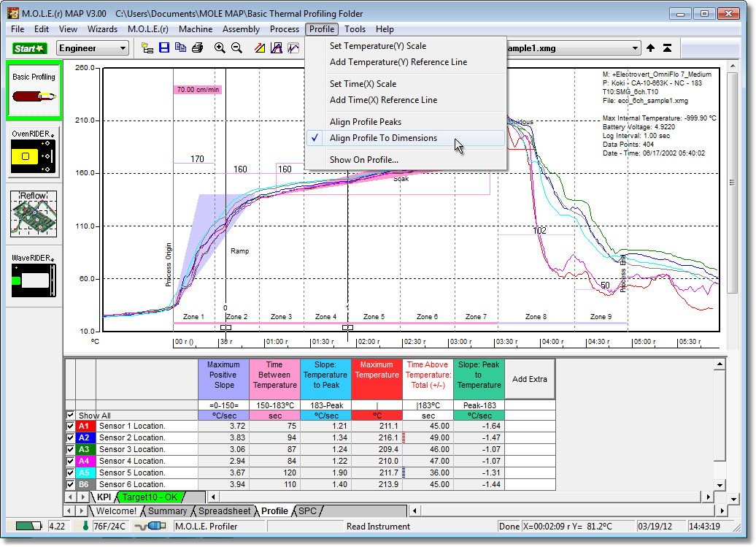This screenshot has width=756, height=547.
Task: Switch to the Welcome! tab
Action: click(116, 510)
